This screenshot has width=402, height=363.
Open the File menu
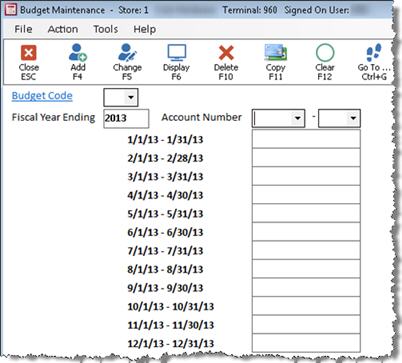tap(23, 29)
